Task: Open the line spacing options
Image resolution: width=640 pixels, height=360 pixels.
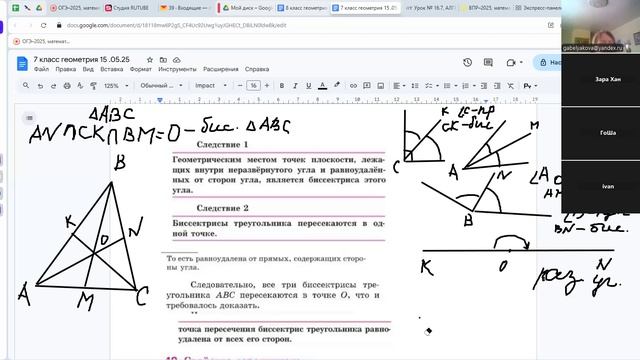Action: 415,86
